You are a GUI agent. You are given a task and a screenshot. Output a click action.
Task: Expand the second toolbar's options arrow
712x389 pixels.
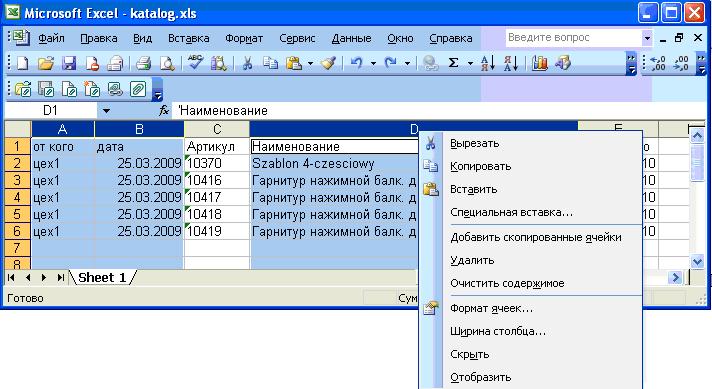[158, 89]
